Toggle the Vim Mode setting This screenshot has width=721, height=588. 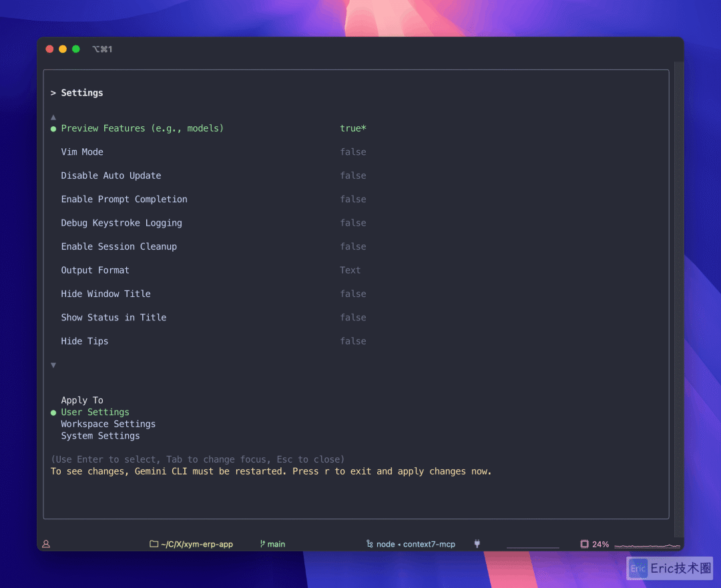82,152
